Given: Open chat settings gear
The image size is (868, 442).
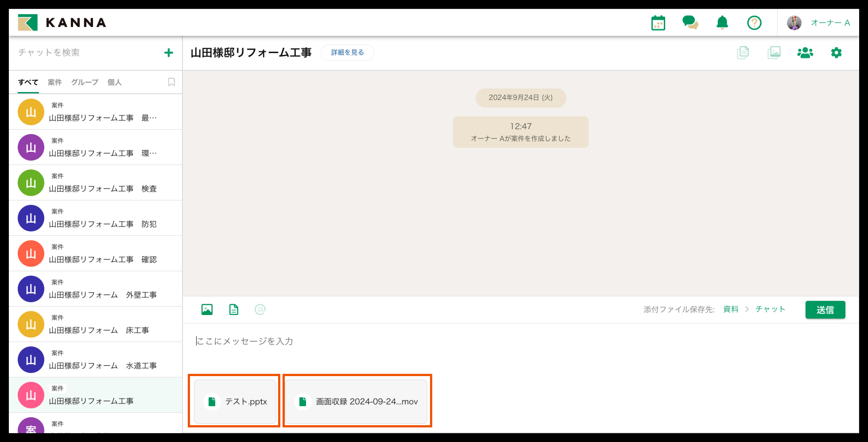Looking at the screenshot, I should click(836, 53).
